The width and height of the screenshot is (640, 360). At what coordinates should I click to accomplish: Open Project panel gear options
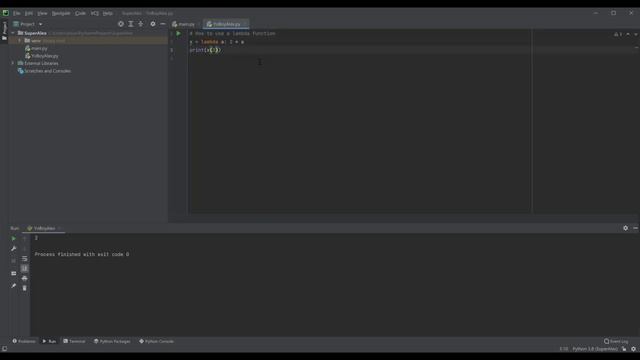click(x=153, y=24)
